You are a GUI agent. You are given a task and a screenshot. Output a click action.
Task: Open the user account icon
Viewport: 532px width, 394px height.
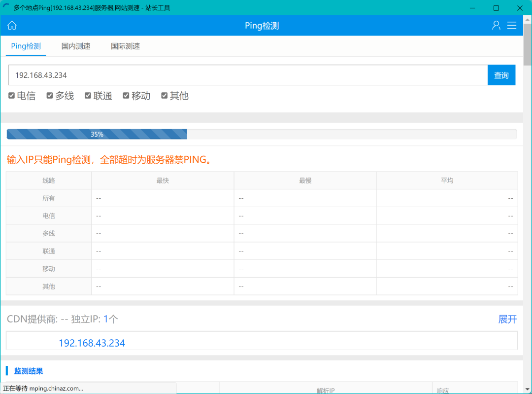click(496, 26)
